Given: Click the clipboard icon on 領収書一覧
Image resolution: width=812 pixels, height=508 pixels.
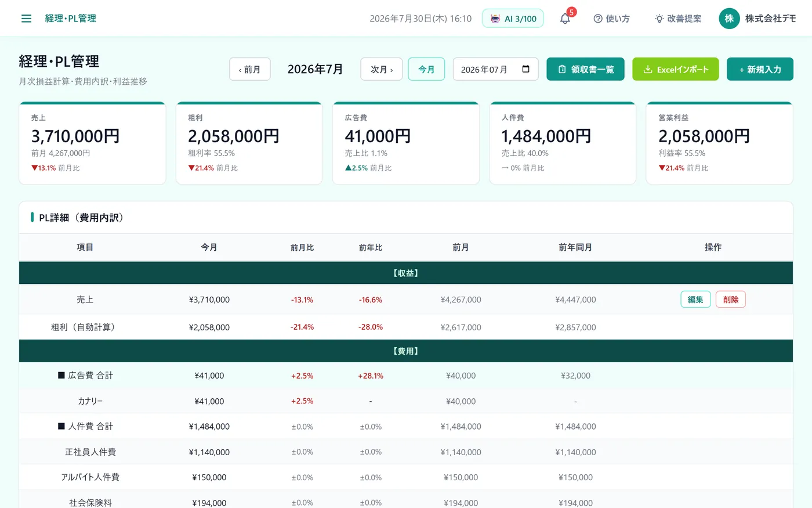Looking at the screenshot, I should tap(561, 69).
